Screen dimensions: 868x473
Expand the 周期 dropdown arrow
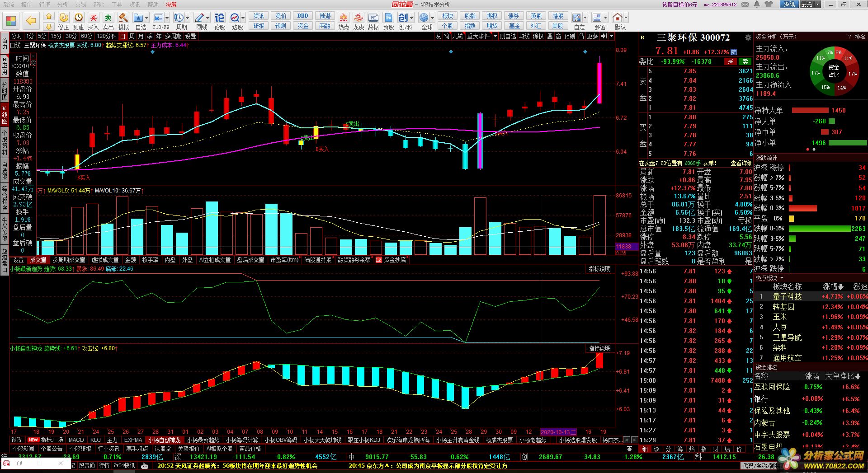click(x=188, y=18)
